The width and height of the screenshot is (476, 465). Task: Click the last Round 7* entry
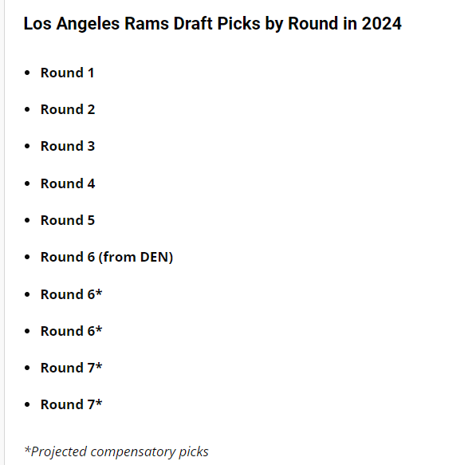click(71, 405)
